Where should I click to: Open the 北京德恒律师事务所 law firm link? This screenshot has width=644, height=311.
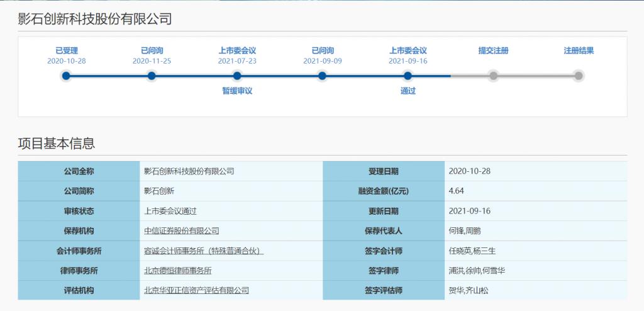178,271
